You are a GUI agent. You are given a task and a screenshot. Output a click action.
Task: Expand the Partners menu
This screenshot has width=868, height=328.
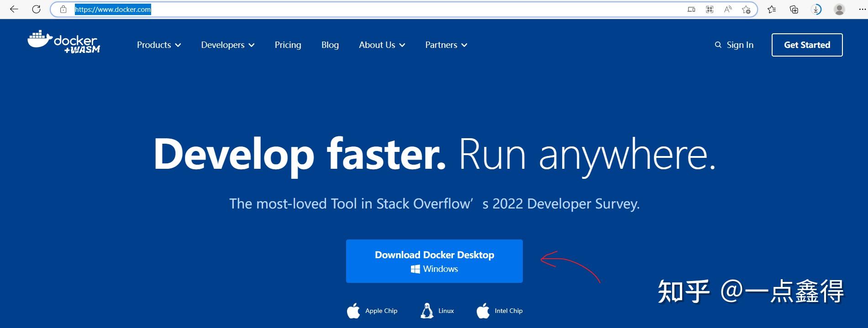coord(446,45)
